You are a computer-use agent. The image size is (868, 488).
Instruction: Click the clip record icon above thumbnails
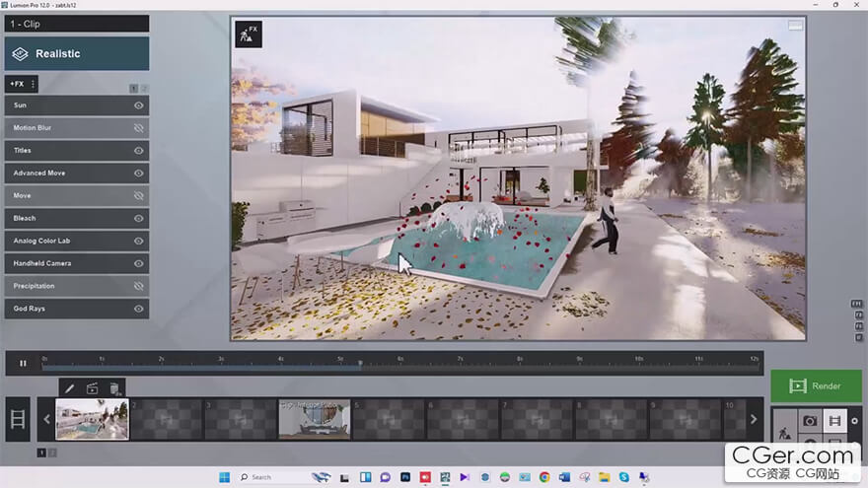(x=93, y=388)
